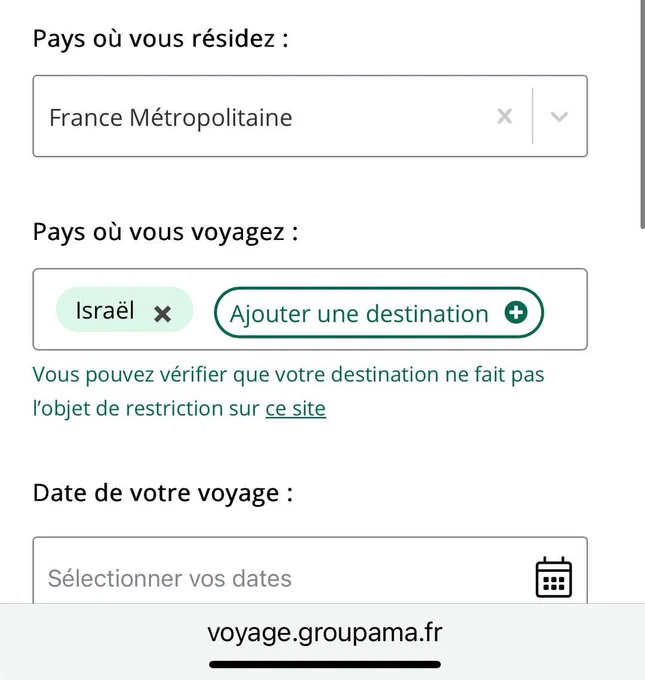Tap the green plus circle icon
Viewport: 645px width, 680px height.
click(x=516, y=312)
